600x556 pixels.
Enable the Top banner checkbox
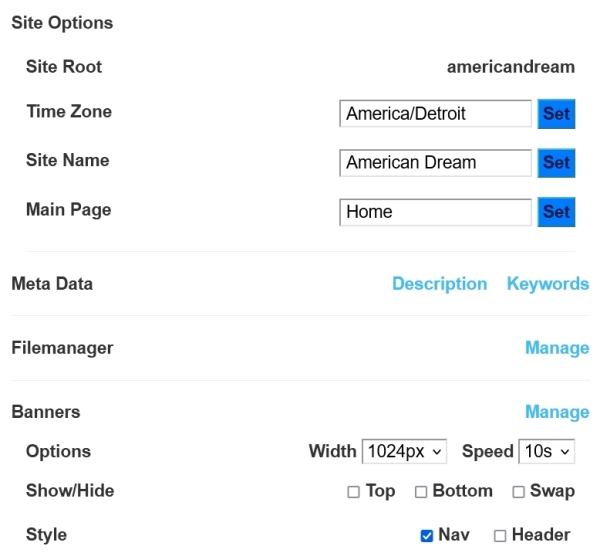353,492
